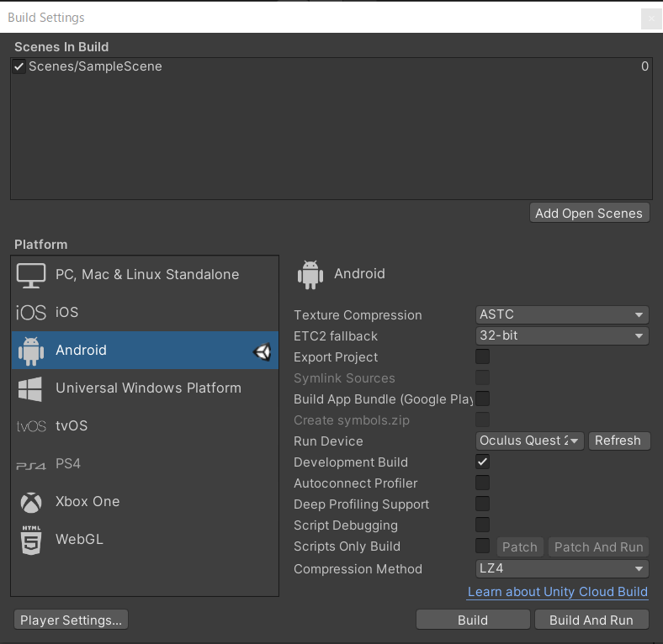Select the tvOS platform entry

pos(145,426)
